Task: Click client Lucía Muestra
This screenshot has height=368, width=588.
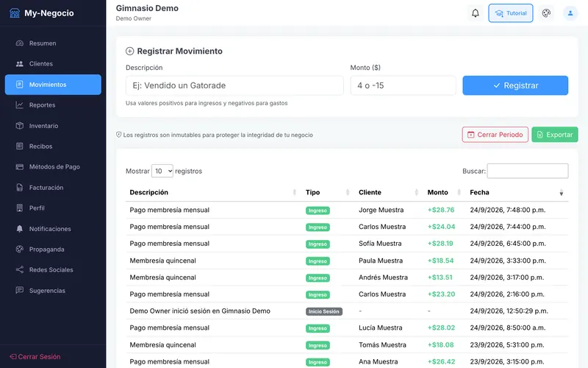Action: 380,328
